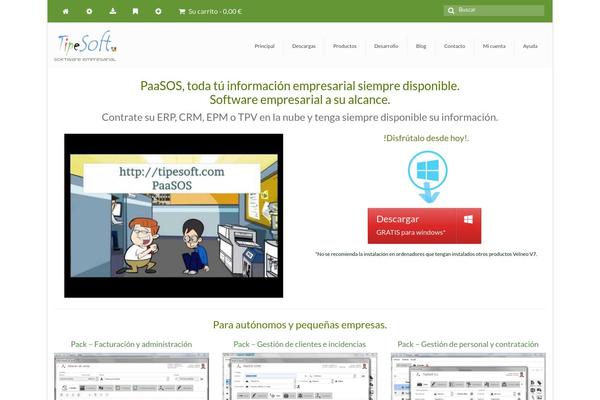This screenshot has width=600, height=400.
Task: Click the download tray icon in green bar
Action: point(112,11)
